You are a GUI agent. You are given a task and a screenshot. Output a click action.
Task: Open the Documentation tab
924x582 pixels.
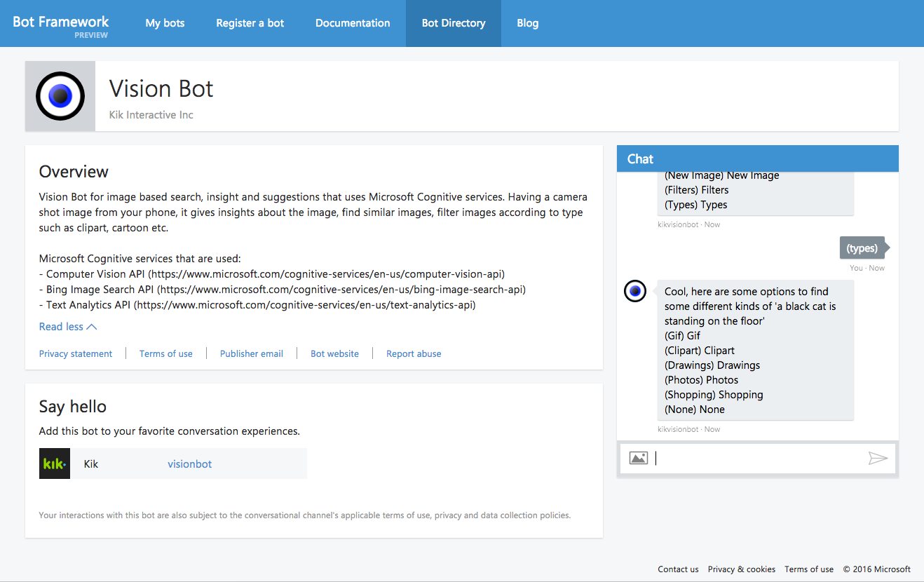(x=353, y=23)
